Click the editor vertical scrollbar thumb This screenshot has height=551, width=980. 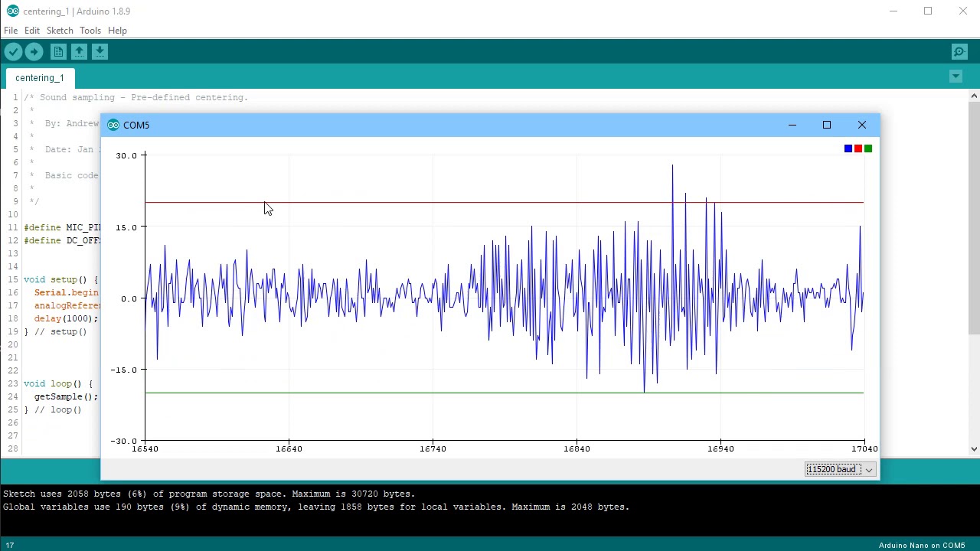point(974,218)
